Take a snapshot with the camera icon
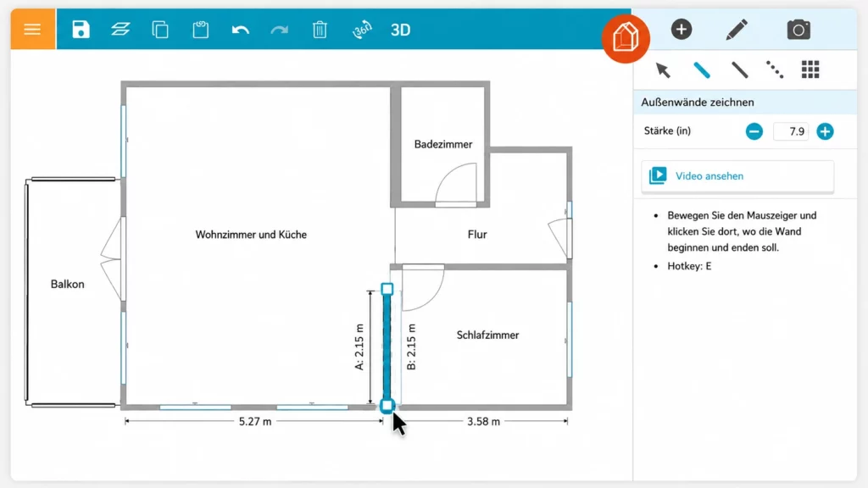 pyautogui.click(x=798, y=30)
